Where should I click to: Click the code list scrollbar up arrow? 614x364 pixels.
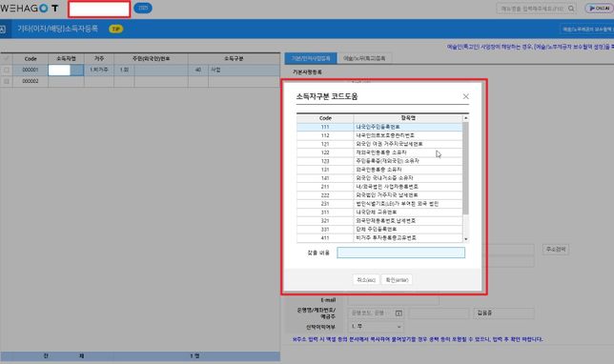(x=465, y=118)
